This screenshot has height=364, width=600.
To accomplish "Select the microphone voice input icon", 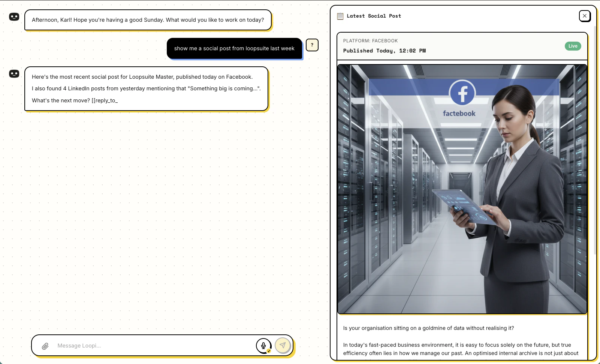I will (x=264, y=345).
